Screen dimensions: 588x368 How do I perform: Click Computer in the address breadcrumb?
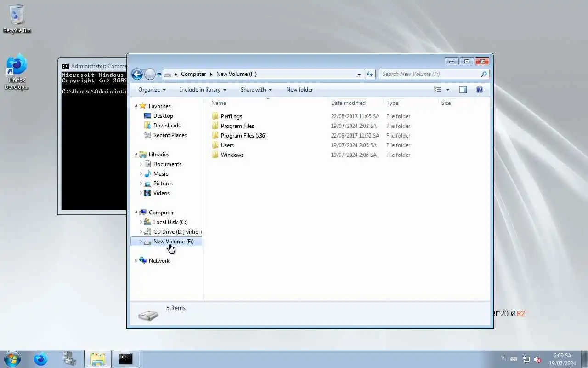click(x=193, y=74)
